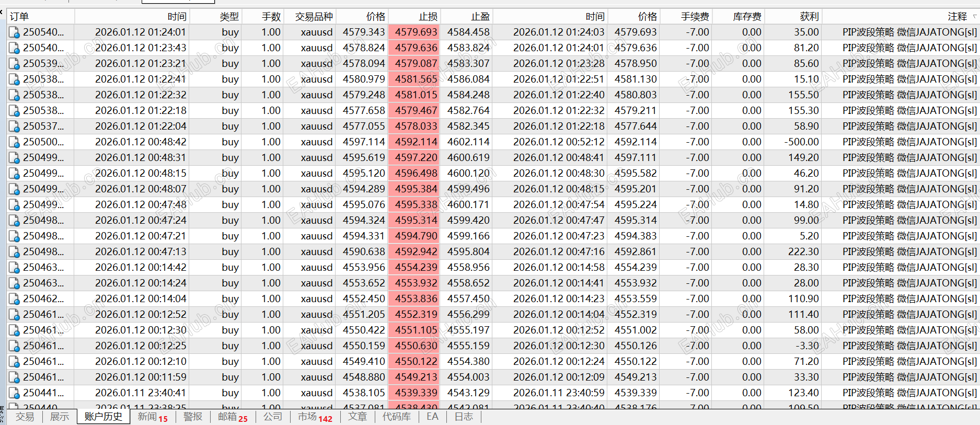Select order icon for trade opened at 00:47:24
Screen dimensions: 980x425
point(14,221)
